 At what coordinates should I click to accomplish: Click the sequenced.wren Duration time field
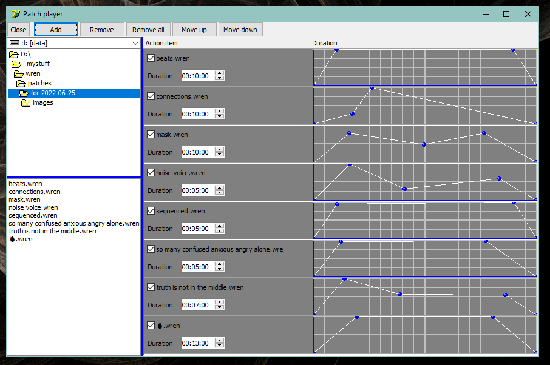[x=198, y=228]
